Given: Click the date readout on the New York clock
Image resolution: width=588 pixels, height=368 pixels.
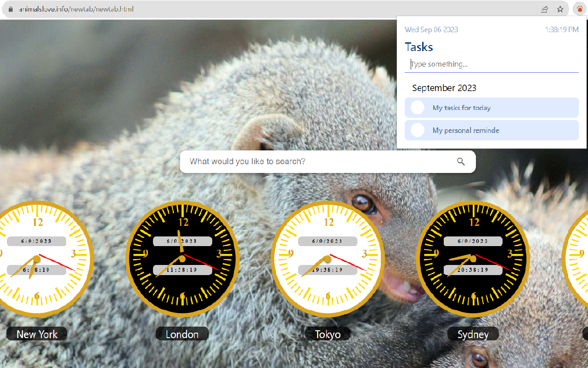Looking at the screenshot, I should pyautogui.click(x=37, y=241).
